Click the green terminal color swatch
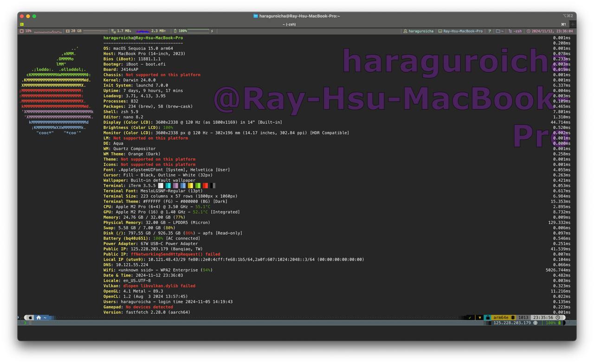The image size is (594, 364). tap(198, 185)
